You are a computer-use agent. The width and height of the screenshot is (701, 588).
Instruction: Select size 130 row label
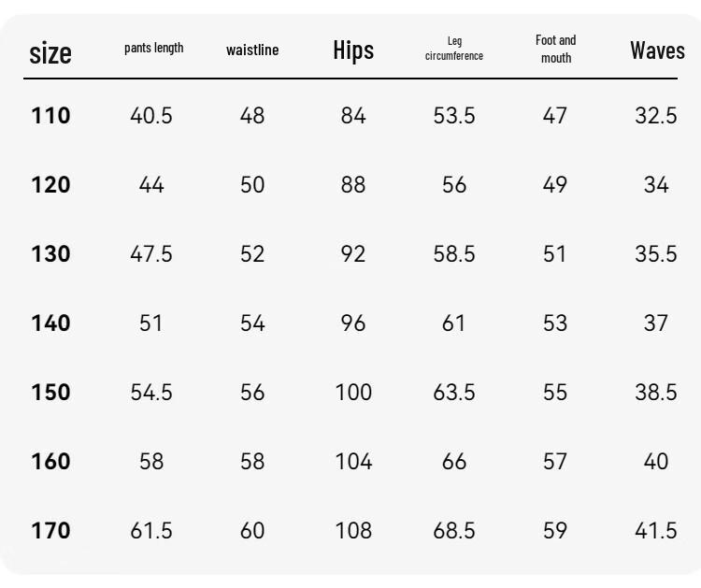50,253
